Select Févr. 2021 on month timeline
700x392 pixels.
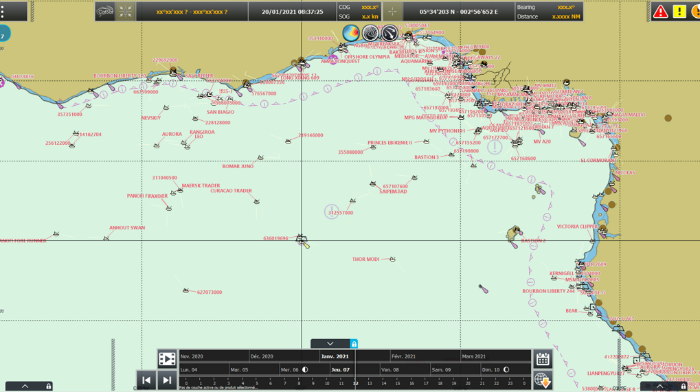[x=403, y=356]
